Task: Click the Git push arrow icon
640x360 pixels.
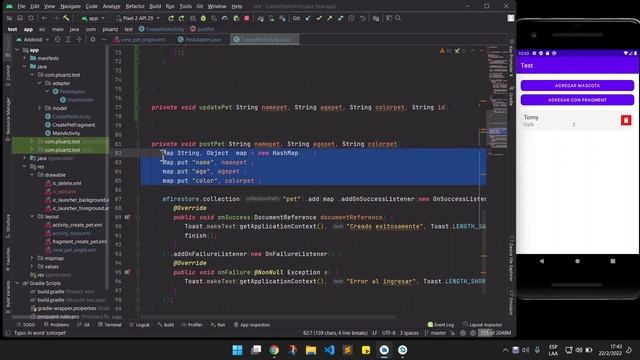Action: [x=329, y=18]
